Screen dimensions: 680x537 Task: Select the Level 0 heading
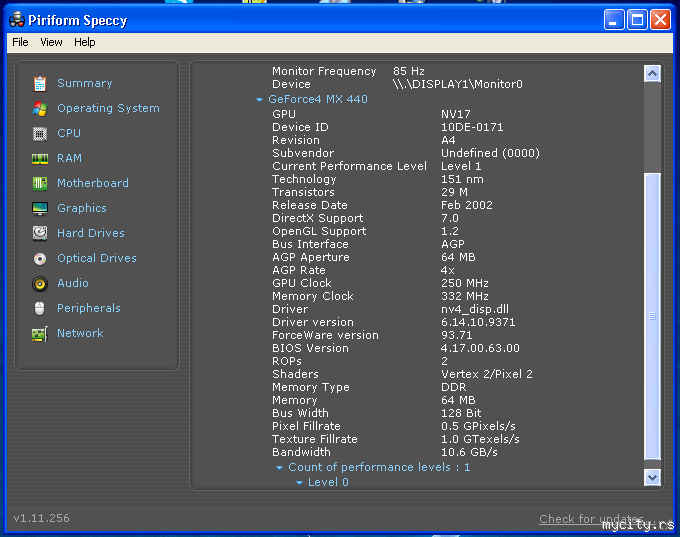click(x=328, y=482)
